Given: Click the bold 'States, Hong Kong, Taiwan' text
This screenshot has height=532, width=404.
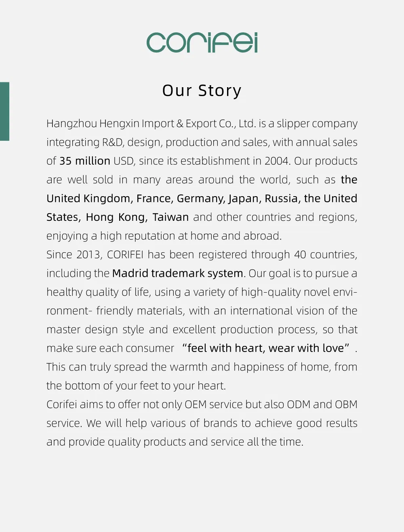Looking at the screenshot, I should tap(118, 217).
